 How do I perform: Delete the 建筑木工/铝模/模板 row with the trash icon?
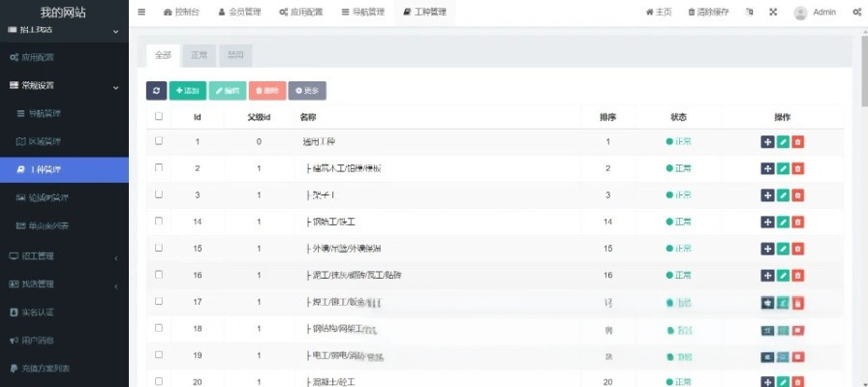(797, 168)
